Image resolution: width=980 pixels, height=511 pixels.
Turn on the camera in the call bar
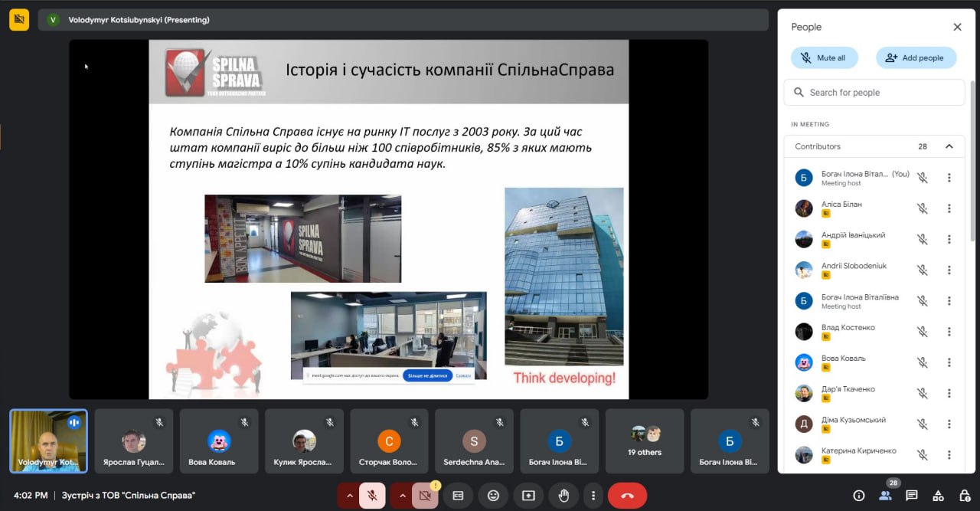424,496
